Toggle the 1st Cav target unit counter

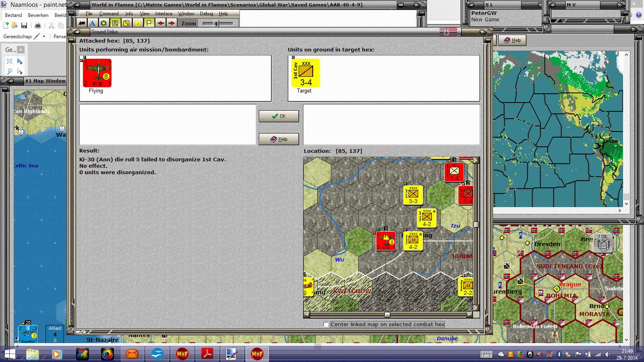[x=305, y=74]
